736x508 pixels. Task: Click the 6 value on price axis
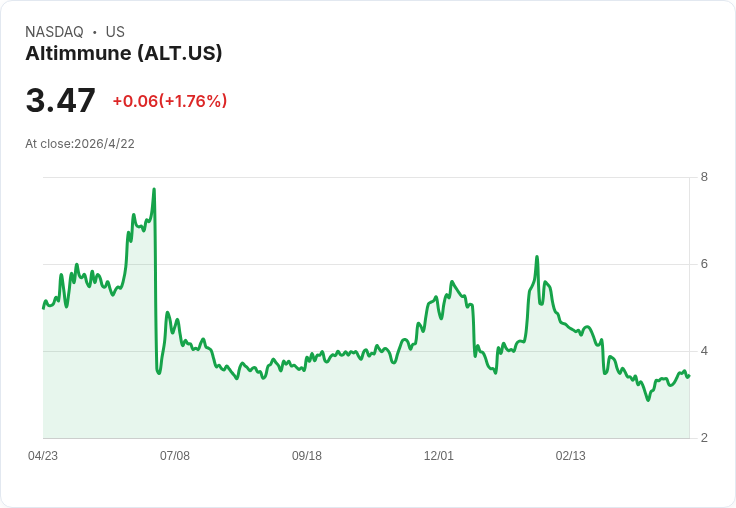[704, 264]
